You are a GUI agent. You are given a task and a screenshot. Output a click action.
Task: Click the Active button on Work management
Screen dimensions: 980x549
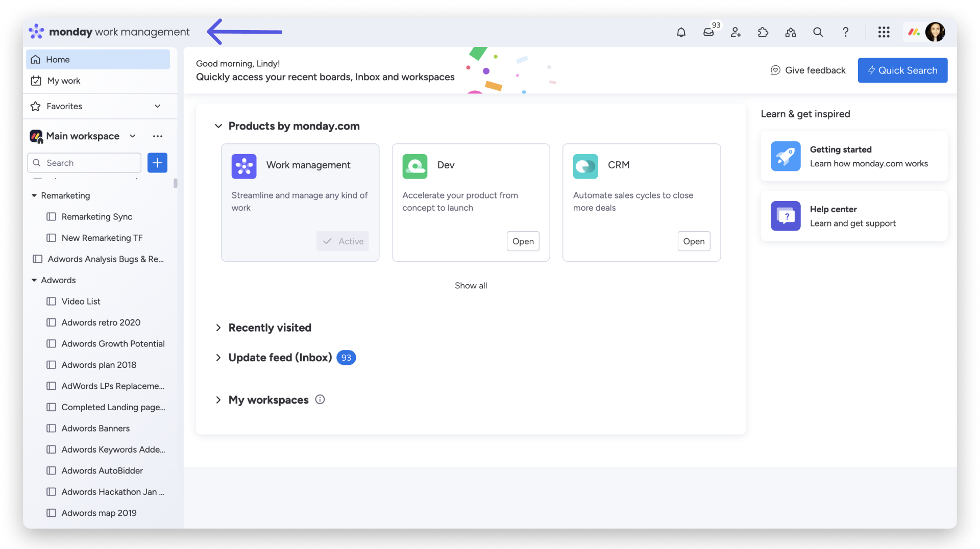tap(342, 241)
